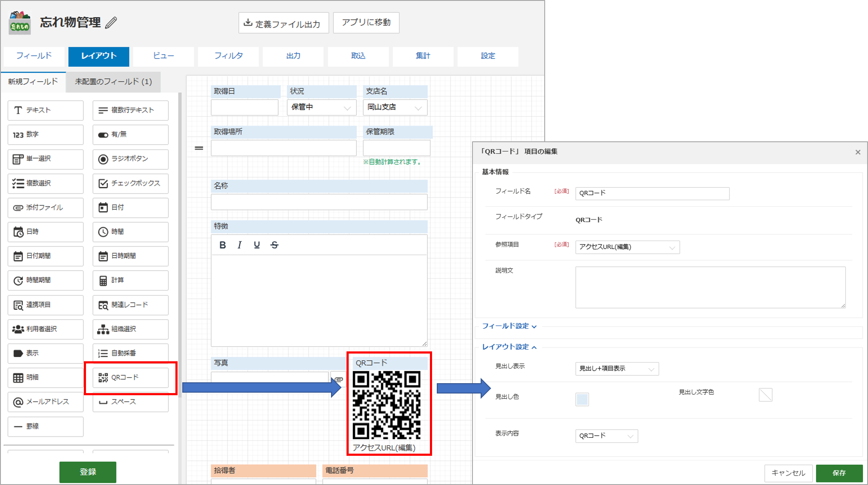Add a 明細 field
This screenshot has width=868, height=485.
(x=46, y=378)
